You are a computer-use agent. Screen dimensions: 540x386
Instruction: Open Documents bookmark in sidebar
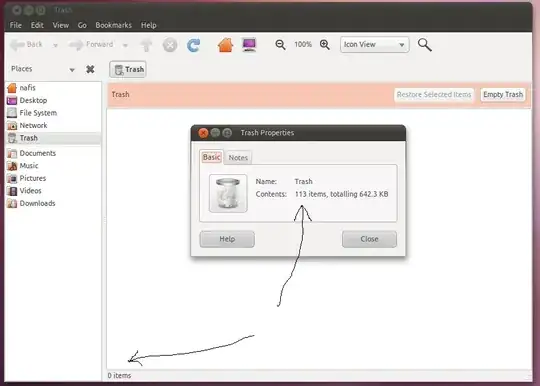coord(54,153)
